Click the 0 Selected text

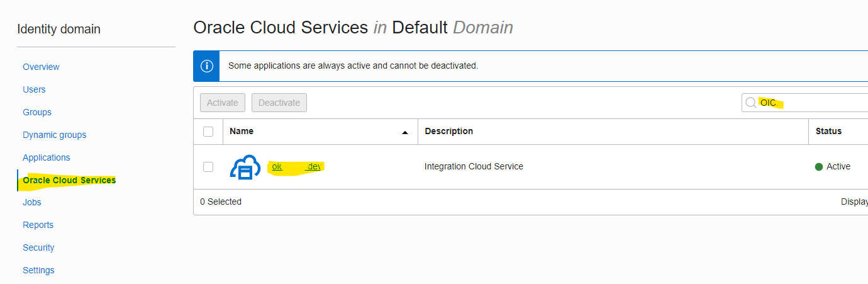pyautogui.click(x=221, y=202)
